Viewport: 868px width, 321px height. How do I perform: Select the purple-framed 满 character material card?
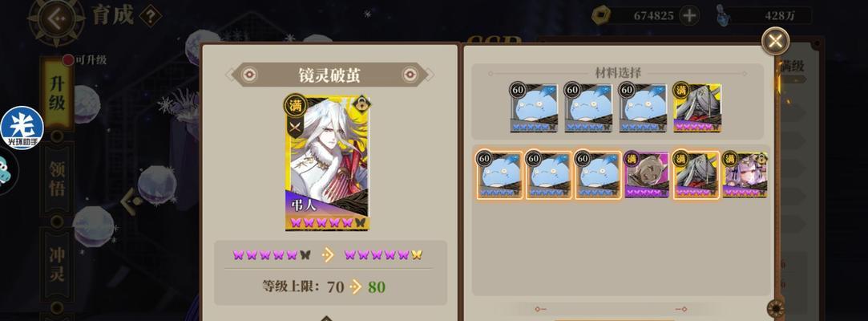click(x=647, y=175)
